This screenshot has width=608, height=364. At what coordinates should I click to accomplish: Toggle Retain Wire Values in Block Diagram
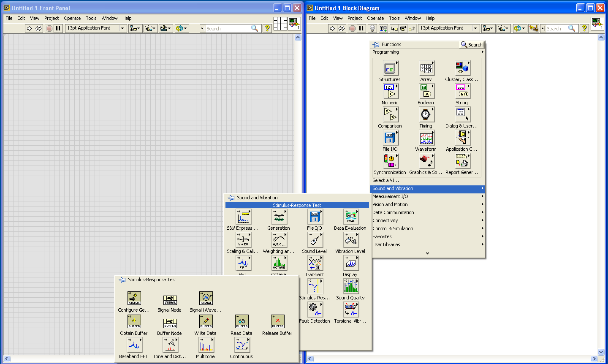(383, 28)
